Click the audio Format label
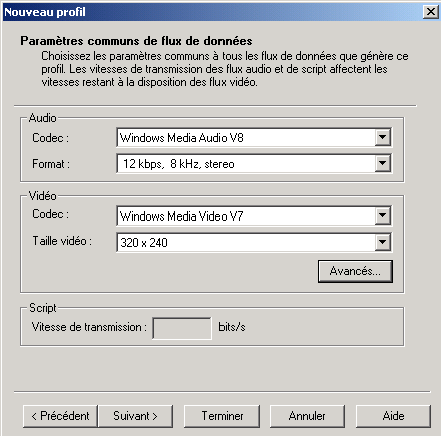441x436 pixels. coord(51,164)
